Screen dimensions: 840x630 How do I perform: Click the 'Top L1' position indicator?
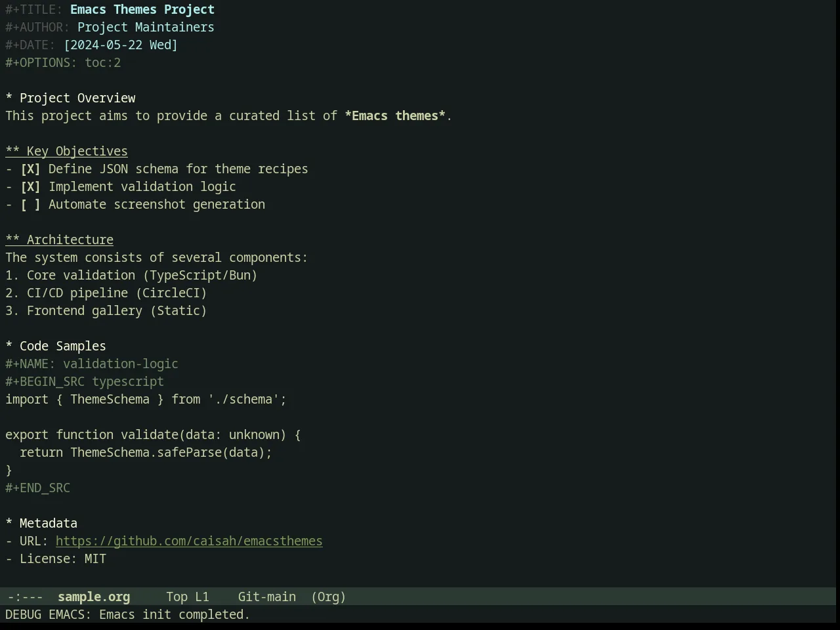[188, 597]
